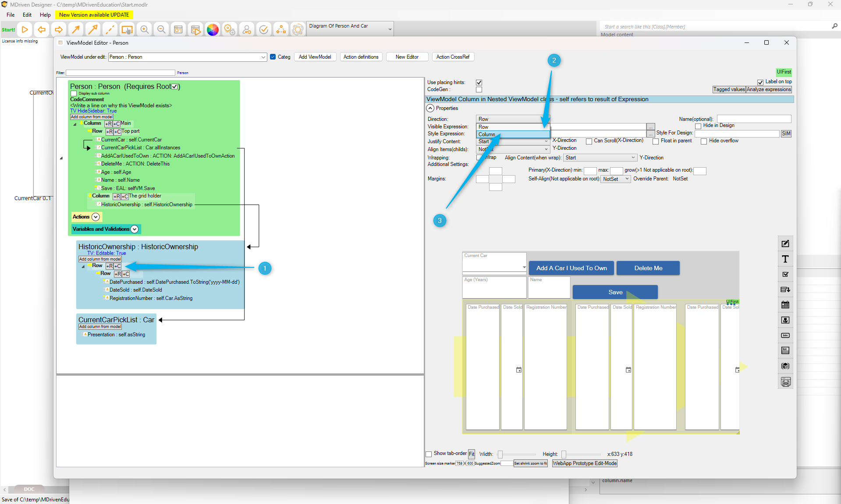Click the Name(optional) input field
Screen dimensions: 841x504
(754, 119)
